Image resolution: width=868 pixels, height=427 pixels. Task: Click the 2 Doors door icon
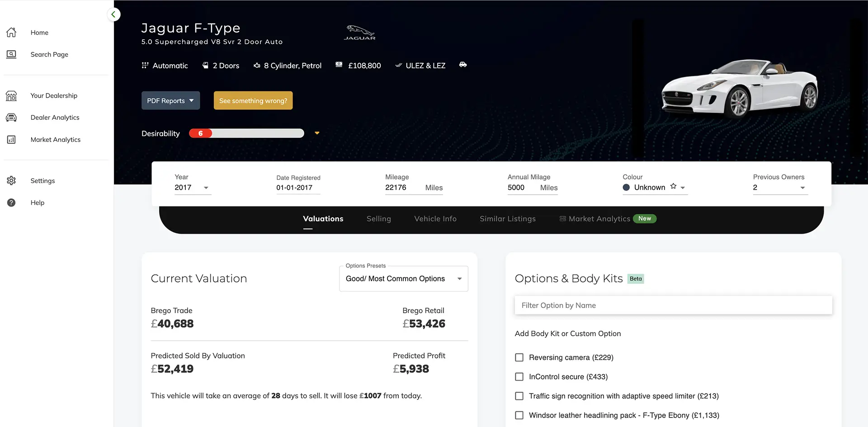pyautogui.click(x=205, y=66)
